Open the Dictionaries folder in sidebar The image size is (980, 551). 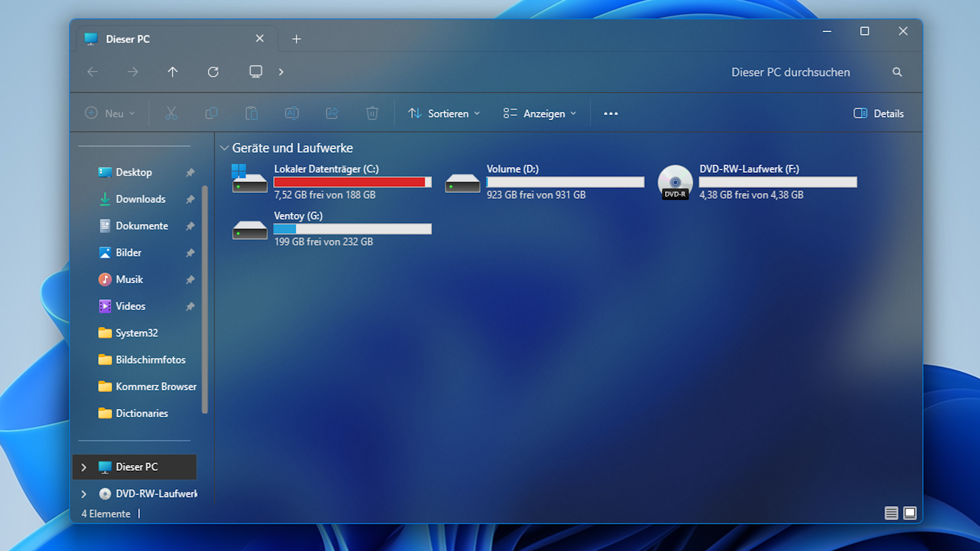click(x=142, y=413)
